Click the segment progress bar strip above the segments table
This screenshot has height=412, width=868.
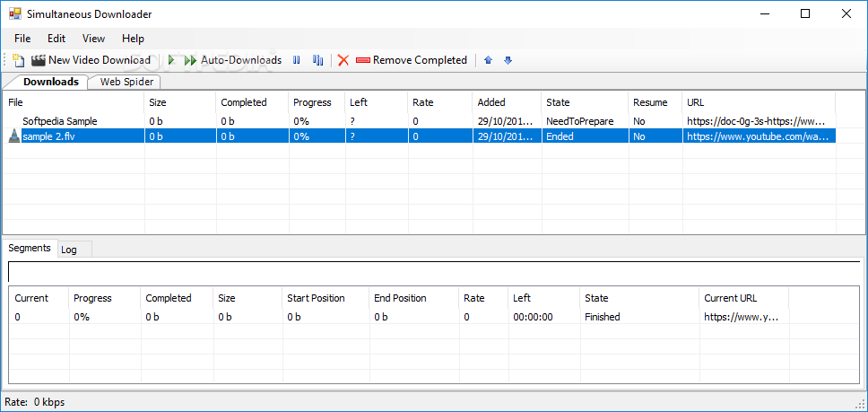point(434,271)
